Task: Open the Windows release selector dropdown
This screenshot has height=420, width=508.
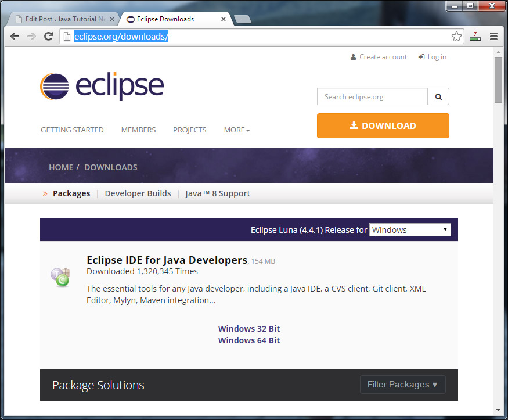Action: pos(410,229)
